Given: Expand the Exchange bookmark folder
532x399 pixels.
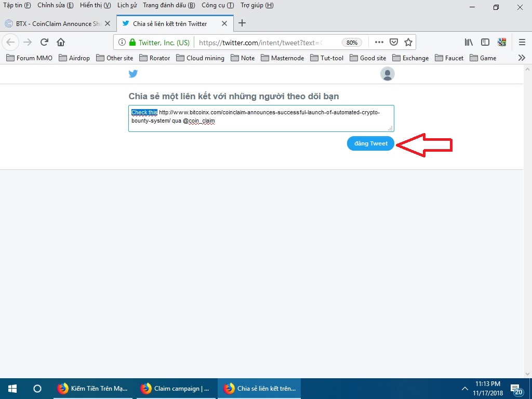Looking at the screenshot, I should pyautogui.click(x=410, y=58).
